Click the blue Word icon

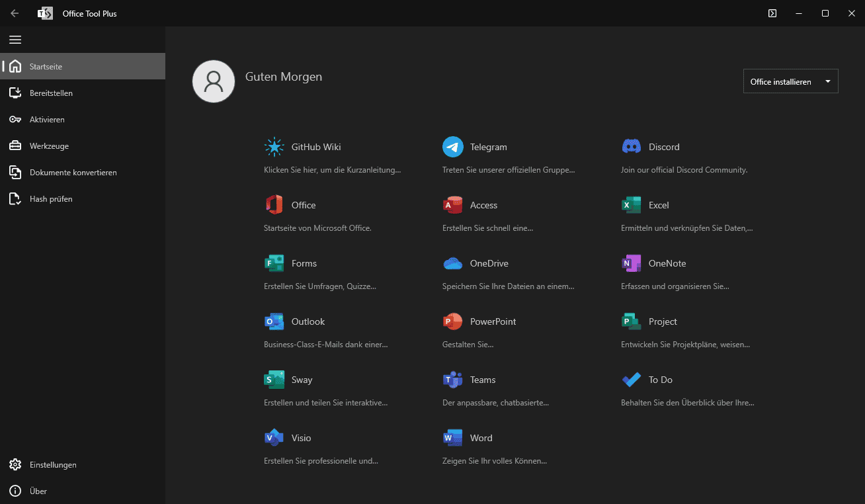(453, 438)
